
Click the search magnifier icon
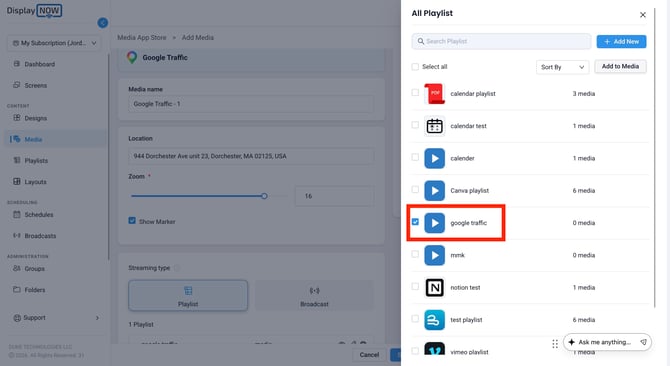421,41
